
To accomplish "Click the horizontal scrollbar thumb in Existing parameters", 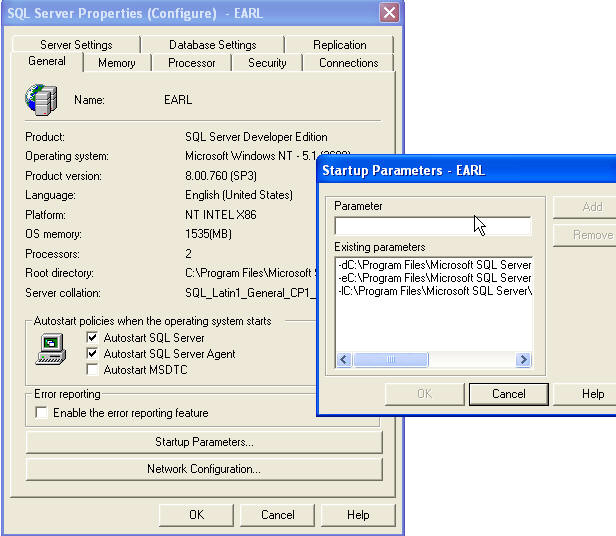I will [391, 360].
